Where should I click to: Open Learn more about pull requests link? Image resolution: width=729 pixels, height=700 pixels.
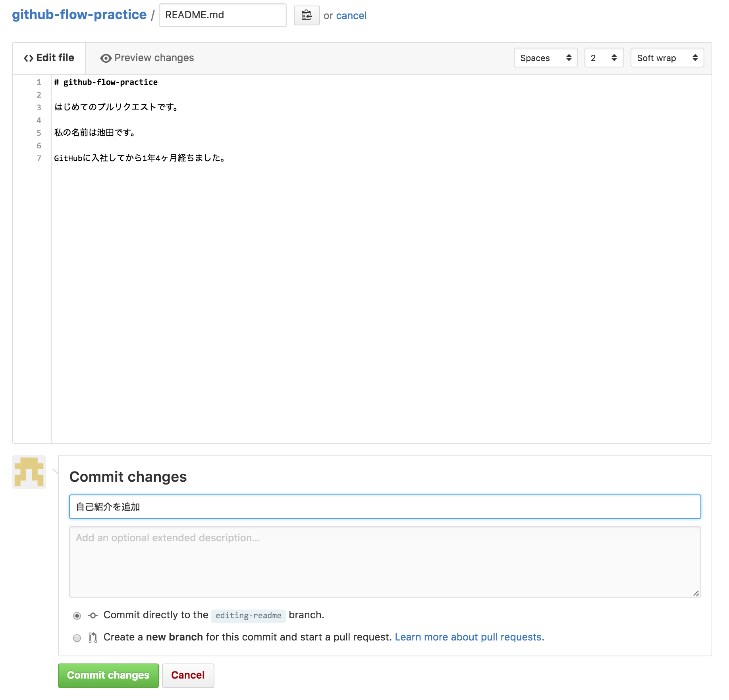(469, 637)
